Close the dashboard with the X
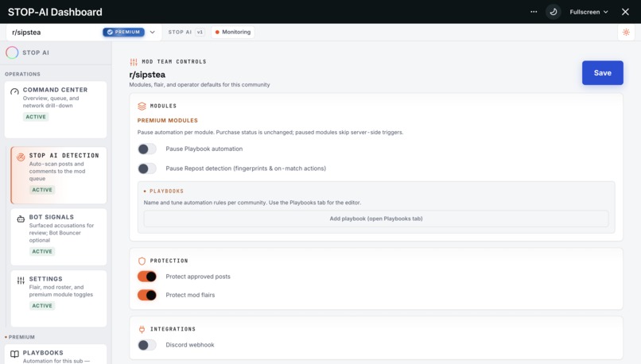 coord(625,12)
